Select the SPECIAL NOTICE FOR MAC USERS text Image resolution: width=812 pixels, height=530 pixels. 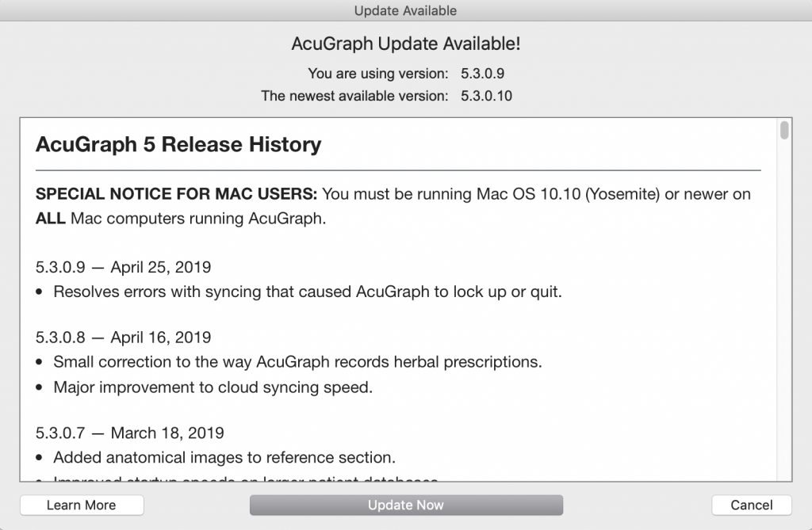176,194
